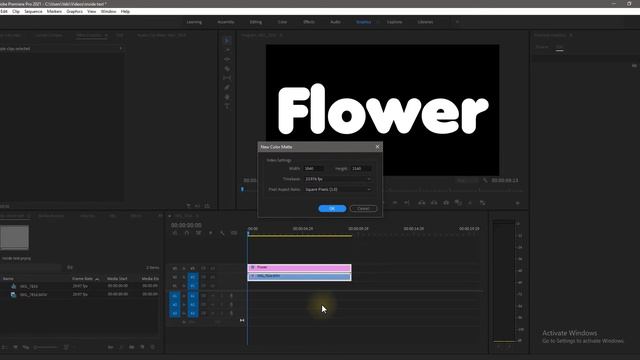
Task: Open Edit tab in Essential Graphics
Action: [560, 47]
